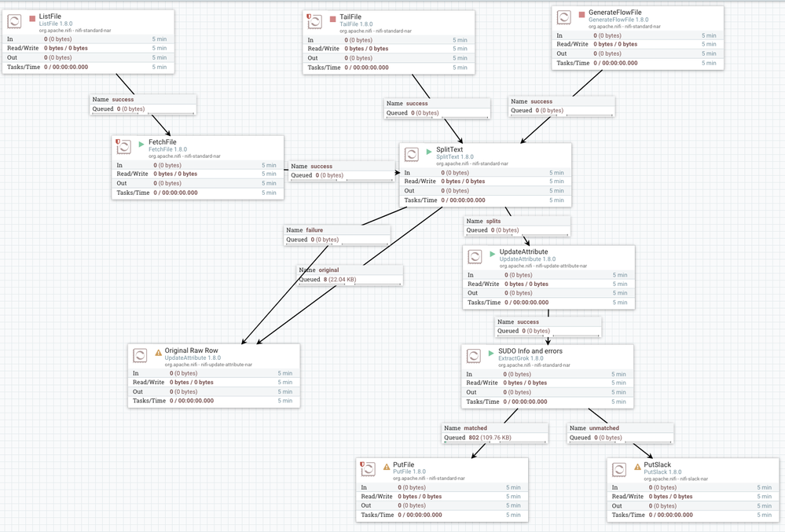Click the green running indicator on SUDO Info and errors

pos(491,353)
